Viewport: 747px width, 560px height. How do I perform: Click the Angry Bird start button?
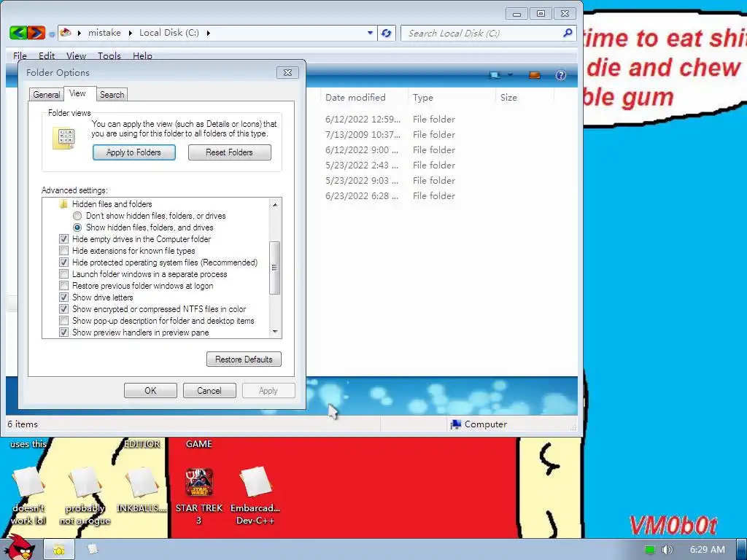pyautogui.click(x=20, y=548)
